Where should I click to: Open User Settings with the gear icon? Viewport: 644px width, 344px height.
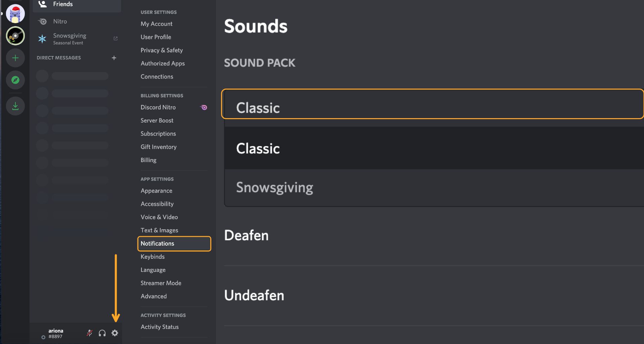[115, 333]
